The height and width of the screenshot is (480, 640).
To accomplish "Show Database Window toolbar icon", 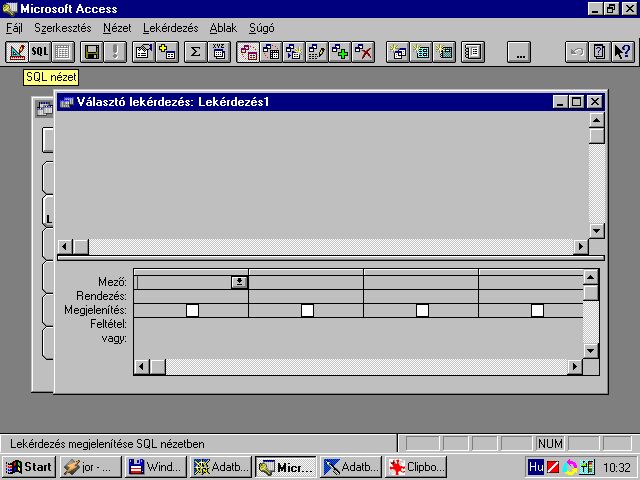I will point(473,52).
